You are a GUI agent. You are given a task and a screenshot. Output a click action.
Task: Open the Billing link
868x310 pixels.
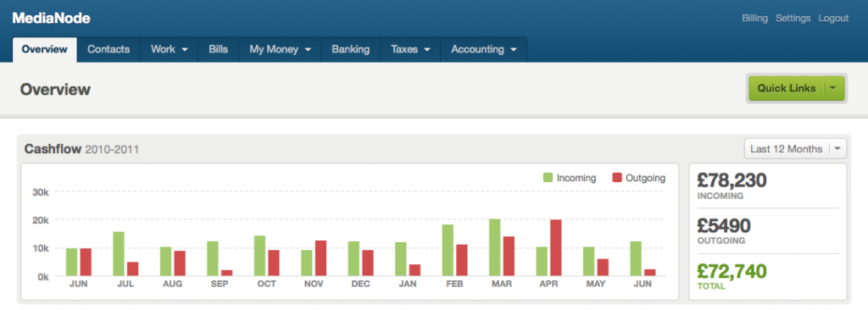click(x=754, y=19)
